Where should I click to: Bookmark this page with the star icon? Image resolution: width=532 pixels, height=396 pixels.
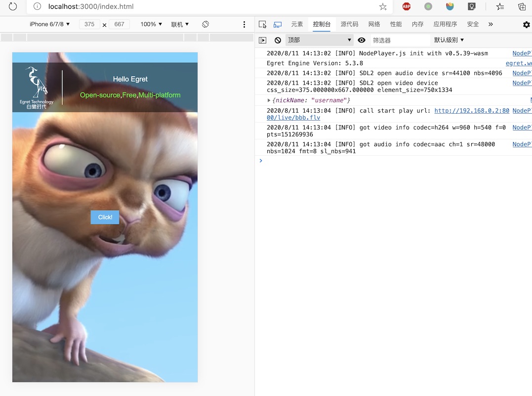[x=383, y=6]
